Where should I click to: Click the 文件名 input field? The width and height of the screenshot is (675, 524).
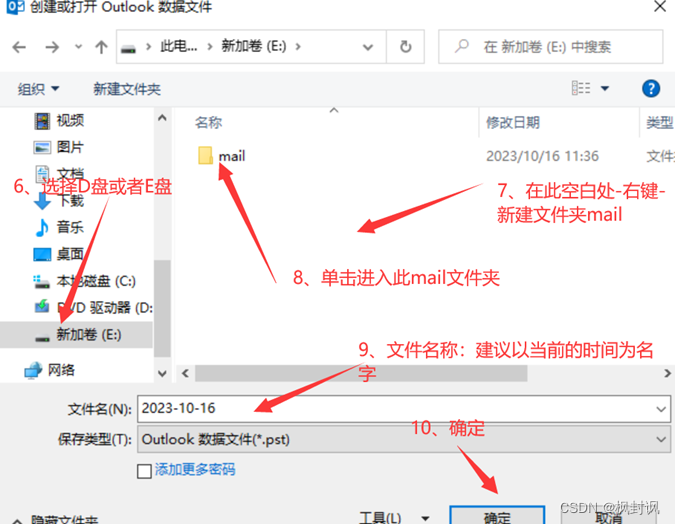pos(396,409)
